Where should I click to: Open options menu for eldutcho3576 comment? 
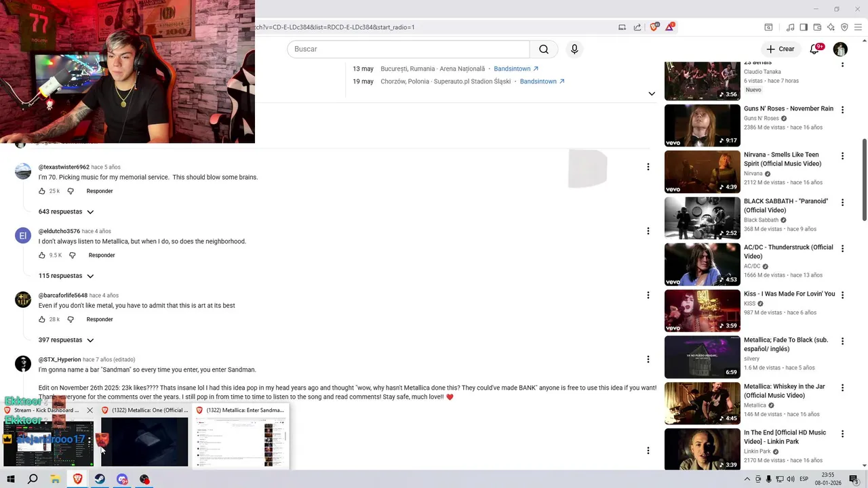[x=648, y=231]
